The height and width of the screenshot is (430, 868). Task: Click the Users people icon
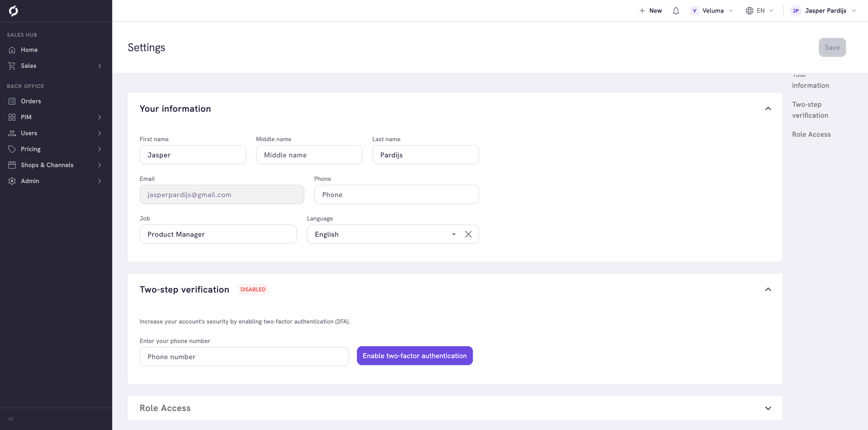(x=12, y=133)
